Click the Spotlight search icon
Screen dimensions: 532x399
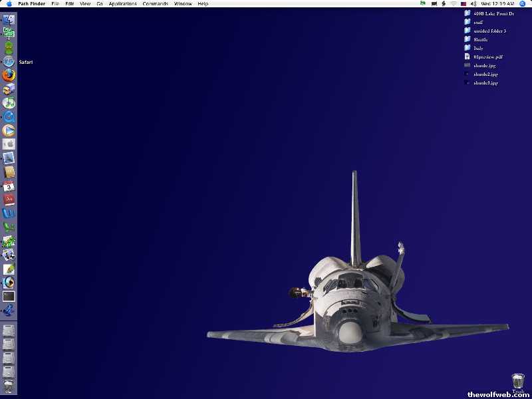(x=522, y=4)
